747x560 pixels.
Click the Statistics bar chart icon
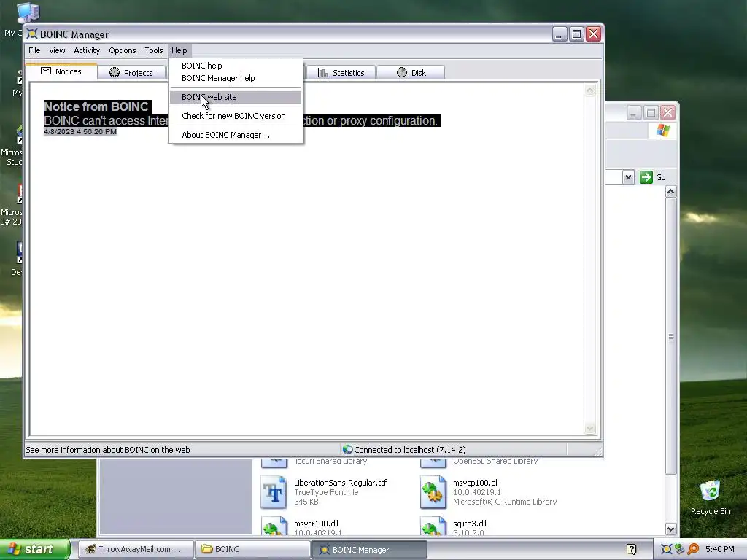[323, 72]
